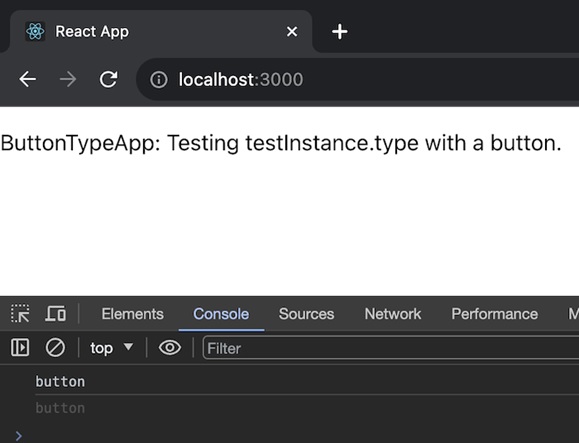View site information icon in address bar
Image resolution: width=579 pixels, height=443 pixels.
[159, 80]
